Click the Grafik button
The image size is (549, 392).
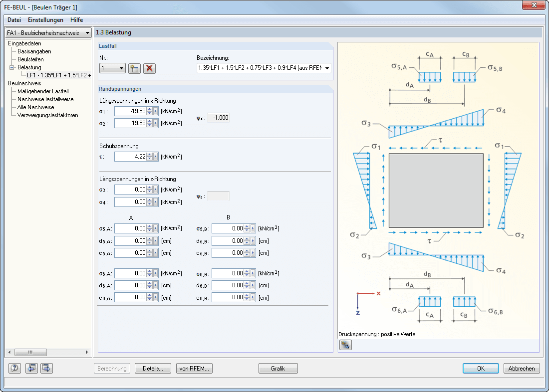(x=278, y=368)
